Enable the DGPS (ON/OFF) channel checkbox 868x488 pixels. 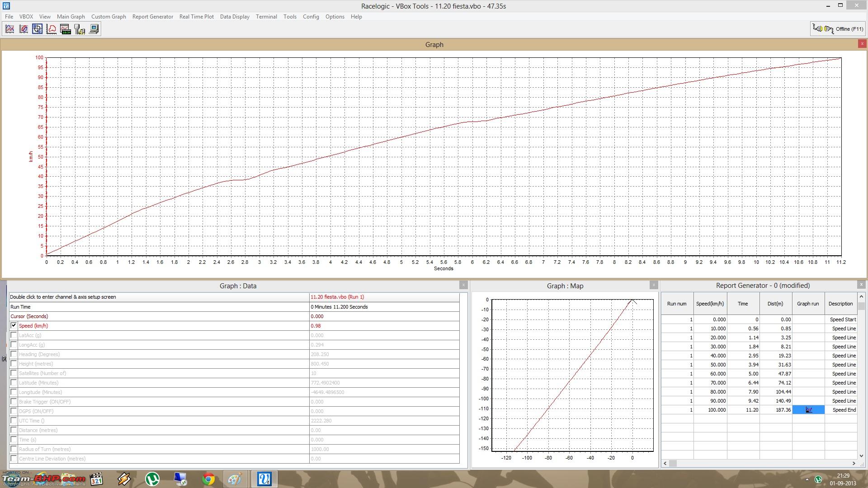pyautogui.click(x=14, y=411)
